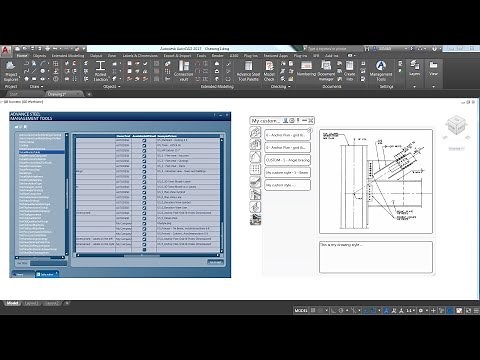
Task: Open the Objects ribbon tab
Action: pos(39,56)
